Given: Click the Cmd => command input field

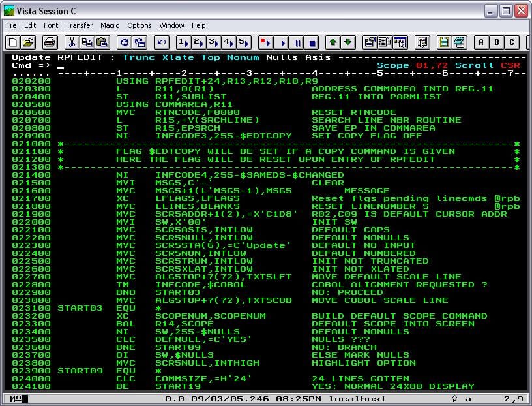Looking at the screenshot, I should pos(215,65).
